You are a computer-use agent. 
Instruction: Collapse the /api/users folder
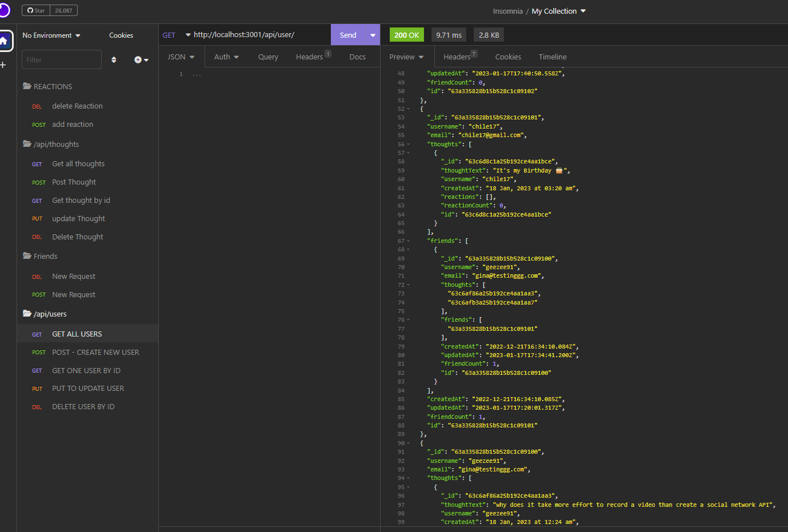pyautogui.click(x=45, y=314)
